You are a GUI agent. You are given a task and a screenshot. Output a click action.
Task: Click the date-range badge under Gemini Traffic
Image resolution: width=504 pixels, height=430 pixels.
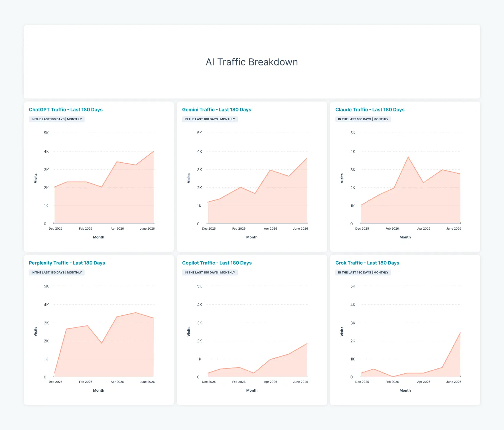pos(210,119)
